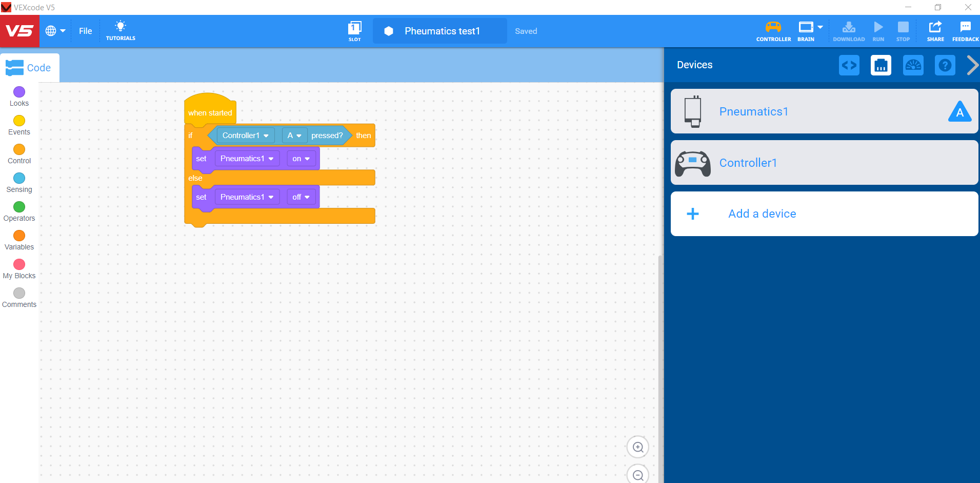Open the globe language selector
The height and width of the screenshot is (483, 980).
click(x=55, y=31)
